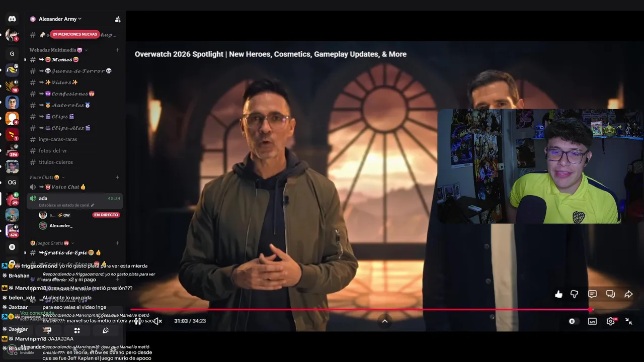The width and height of the screenshot is (644, 362).
Task: Open Gratis-de-Epic channel
Action: click(74, 252)
